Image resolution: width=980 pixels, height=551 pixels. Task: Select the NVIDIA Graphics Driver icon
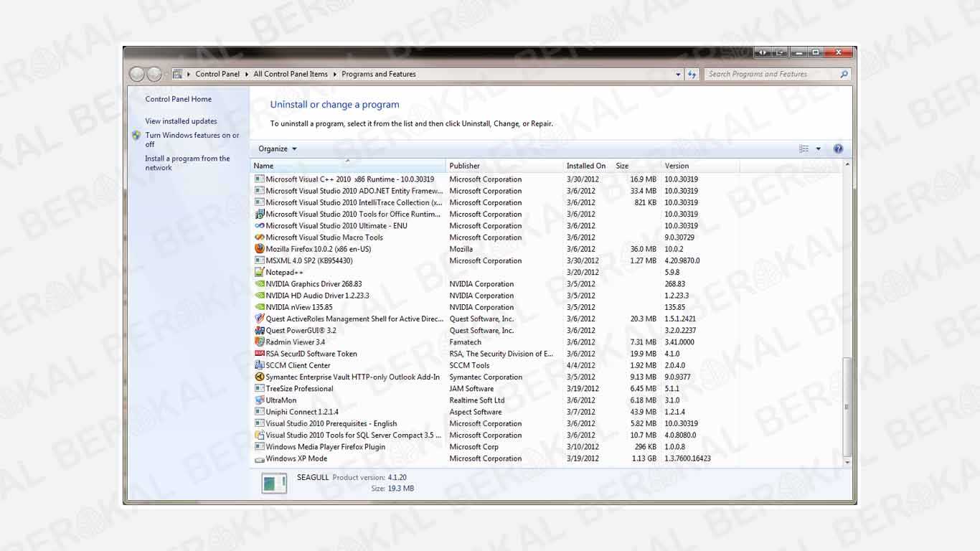click(x=260, y=283)
